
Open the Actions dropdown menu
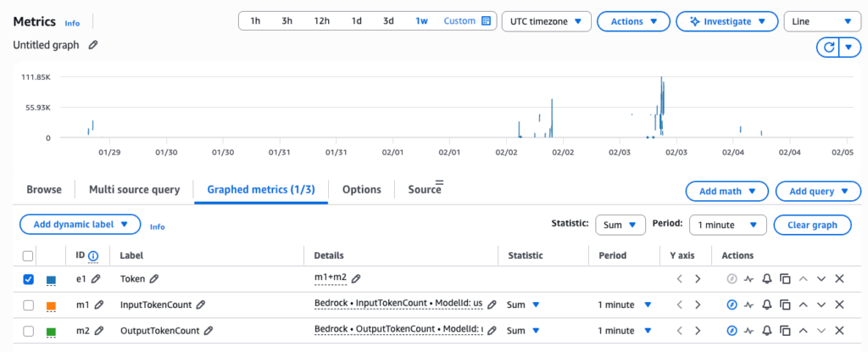click(633, 21)
